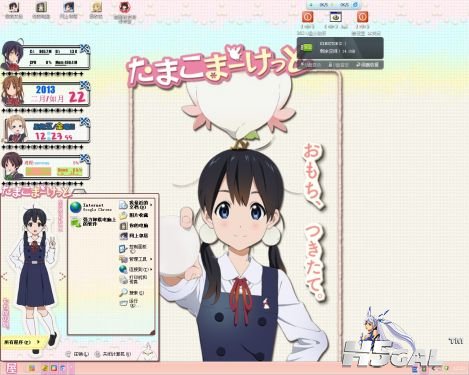Click the refresh icon on network speed widget

[355, 5]
